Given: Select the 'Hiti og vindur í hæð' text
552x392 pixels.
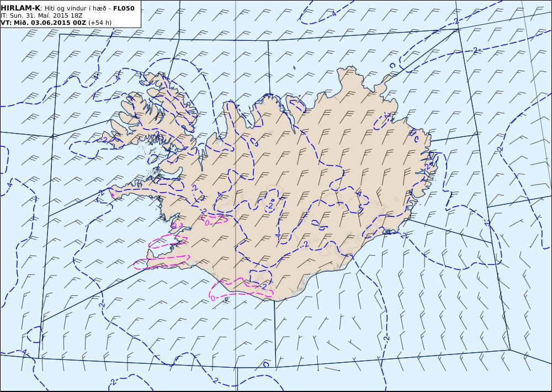Looking at the screenshot, I should (77, 8).
